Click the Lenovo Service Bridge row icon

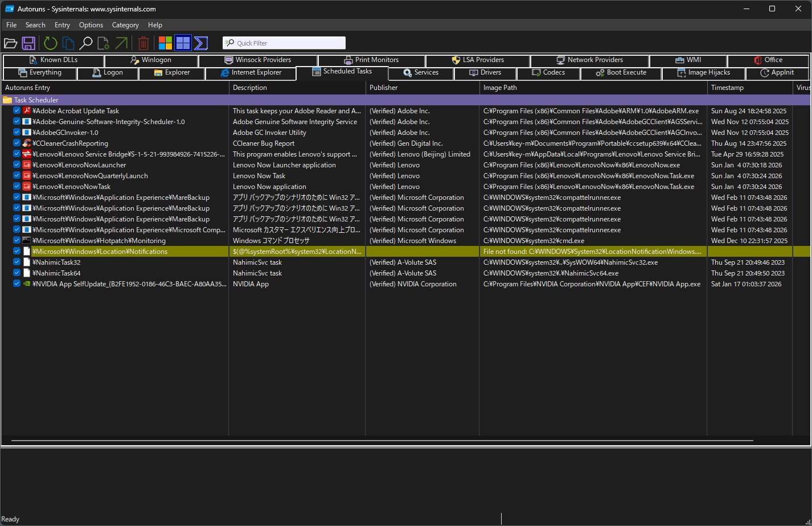(27, 154)
